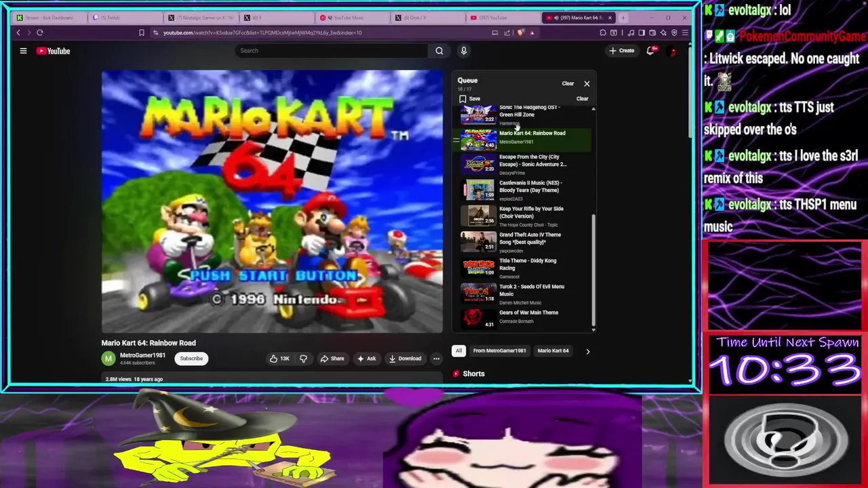Bookmark this page in the address bar

coord(141,33)
